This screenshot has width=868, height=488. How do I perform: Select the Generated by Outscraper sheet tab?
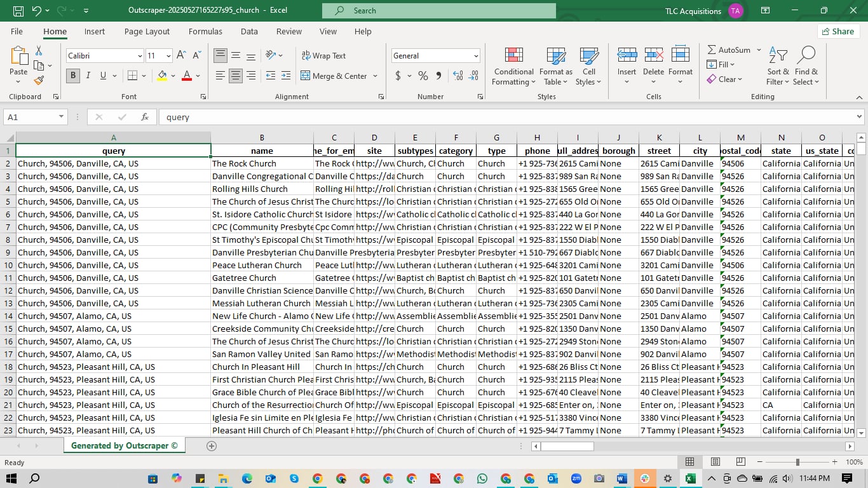125,445
